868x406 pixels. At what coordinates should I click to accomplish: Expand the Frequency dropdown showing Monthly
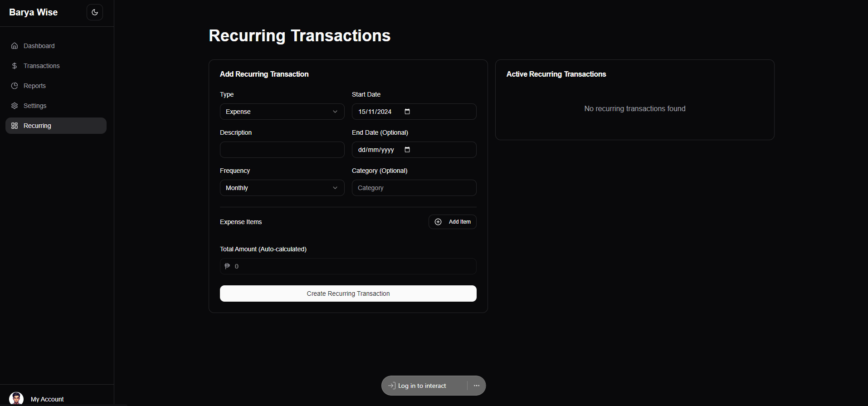pyautogui.click(x=282, y=188)
